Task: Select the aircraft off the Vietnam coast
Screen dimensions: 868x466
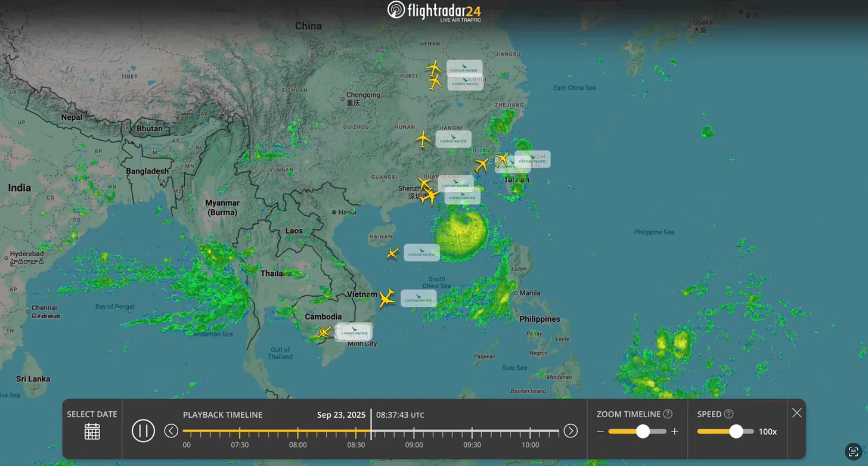Action: click(x=387, y=298)
